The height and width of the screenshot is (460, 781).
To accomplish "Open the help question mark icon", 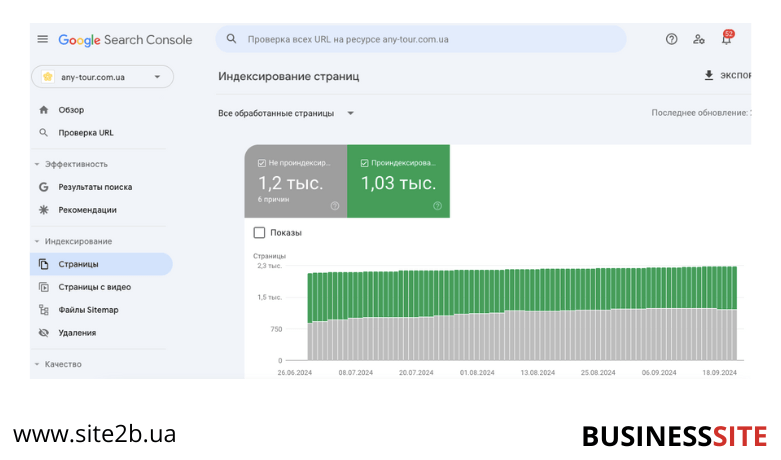I will point(671,39).
